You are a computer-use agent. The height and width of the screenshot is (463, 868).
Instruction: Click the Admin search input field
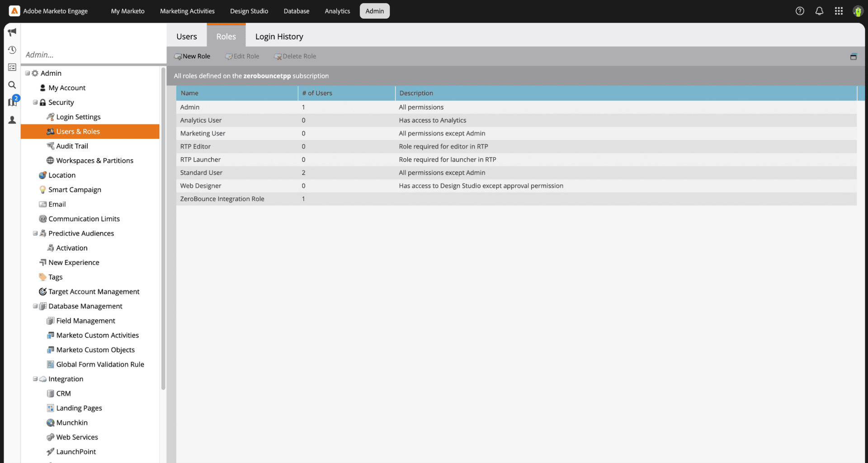coord(93,55)
